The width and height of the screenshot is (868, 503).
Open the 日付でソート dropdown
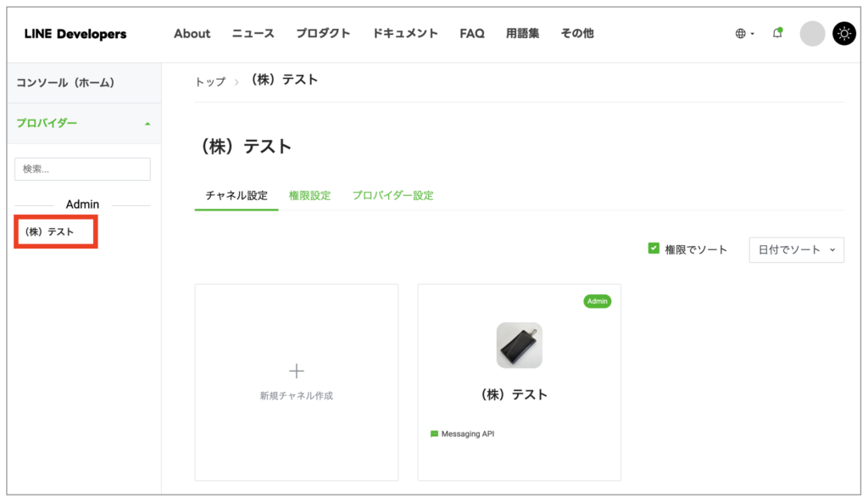click(x=796, y=249)
